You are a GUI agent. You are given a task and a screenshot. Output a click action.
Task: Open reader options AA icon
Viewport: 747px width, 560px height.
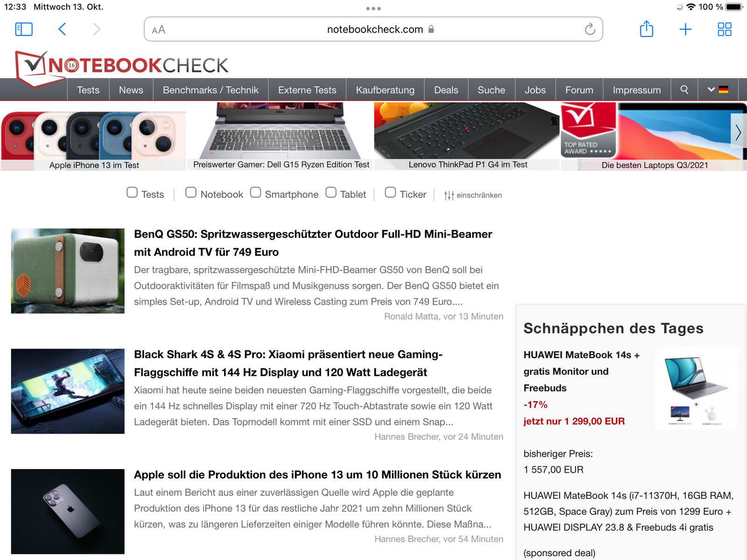[x=159, y=30]
